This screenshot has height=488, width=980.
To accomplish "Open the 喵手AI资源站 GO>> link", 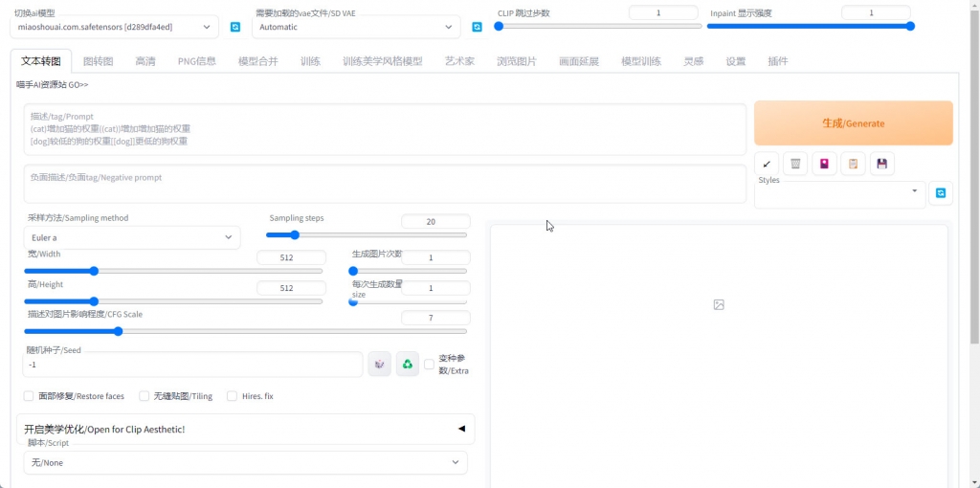I will click(53, 85).
